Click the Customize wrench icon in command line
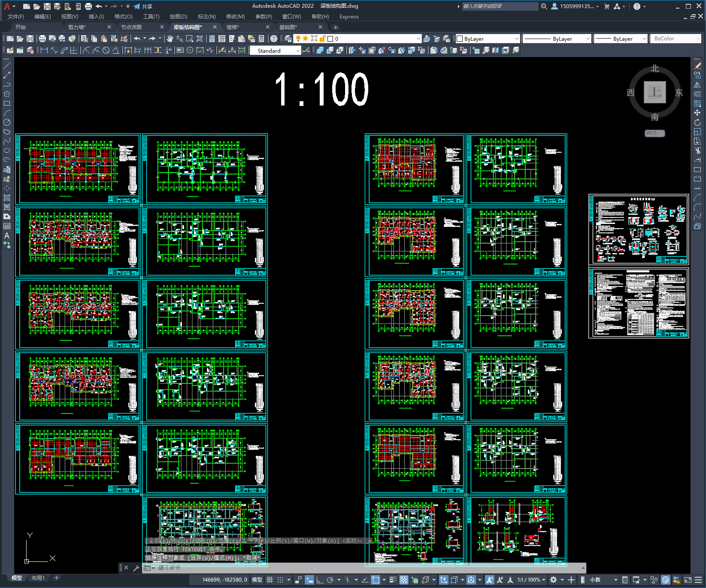 (136, 568)
